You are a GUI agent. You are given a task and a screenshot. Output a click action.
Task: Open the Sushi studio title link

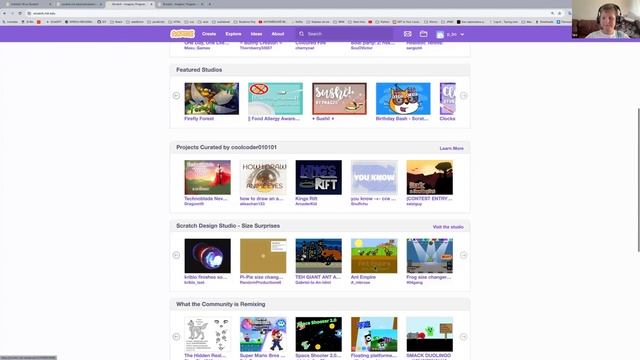tap(323, 119)
